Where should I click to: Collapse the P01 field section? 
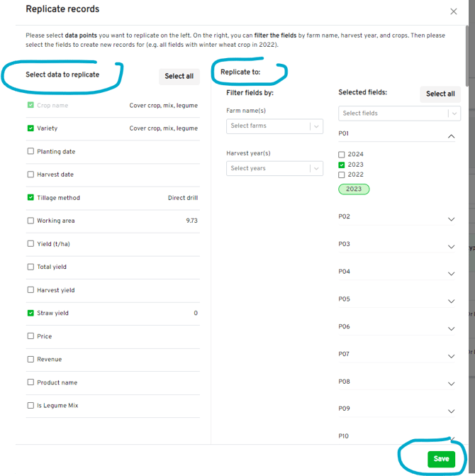(451, 136)
